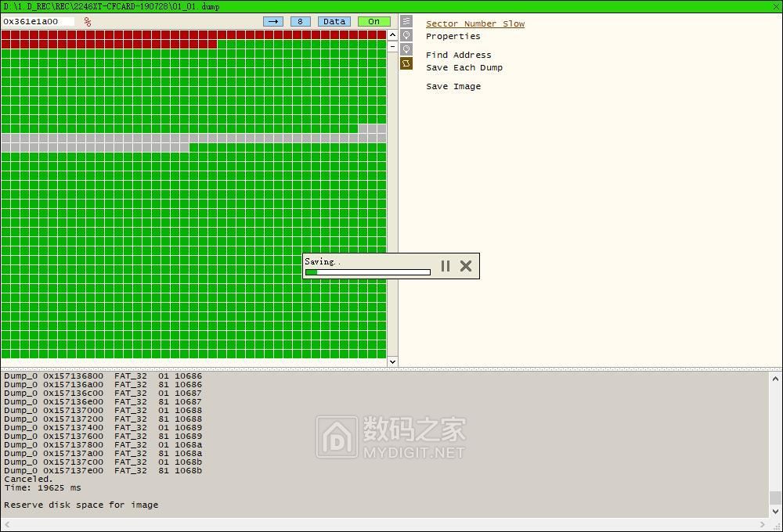Cancel the saving progress dialog
The height and width of the screenshot is (532, 783).
pyautogui.click(x=466, y=266)
